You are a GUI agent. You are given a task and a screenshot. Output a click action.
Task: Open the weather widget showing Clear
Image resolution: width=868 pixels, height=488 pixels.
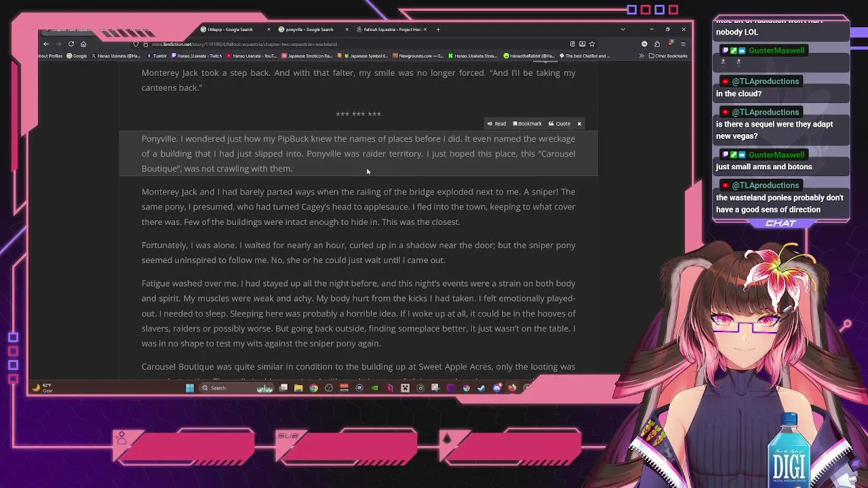coord(42,388)
